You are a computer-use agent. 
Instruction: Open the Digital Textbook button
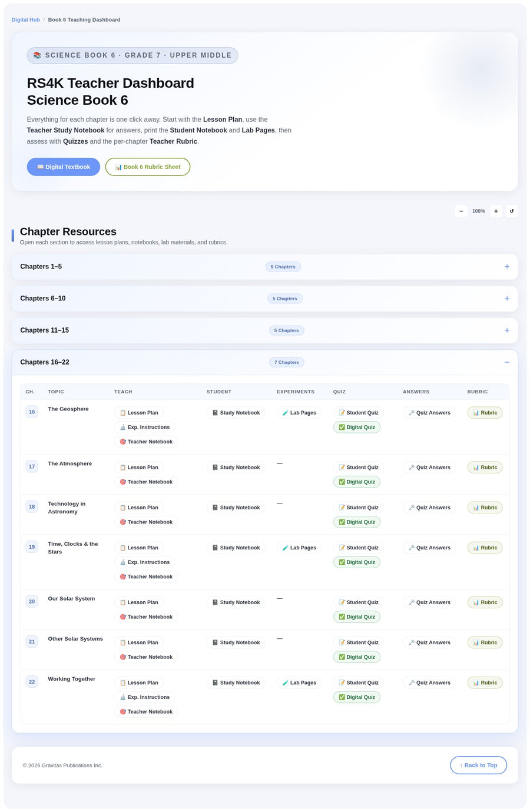[x=64, y=167]
